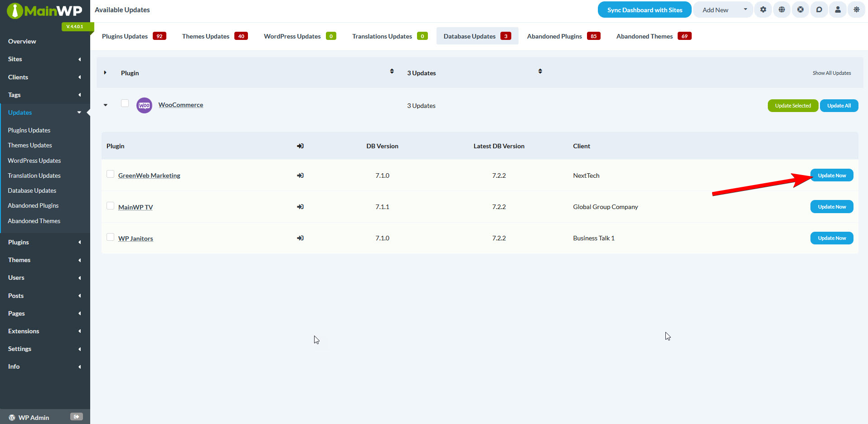The width and height of the screenshot is (868, 424).
Task: Collapse the WooCommerce row
Action: tap(106, 105)
